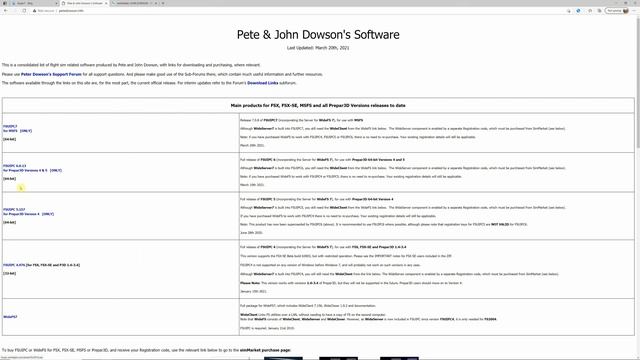Click the Main products table header text
This screenshot has height=360, width=640.
pos(318,105)
